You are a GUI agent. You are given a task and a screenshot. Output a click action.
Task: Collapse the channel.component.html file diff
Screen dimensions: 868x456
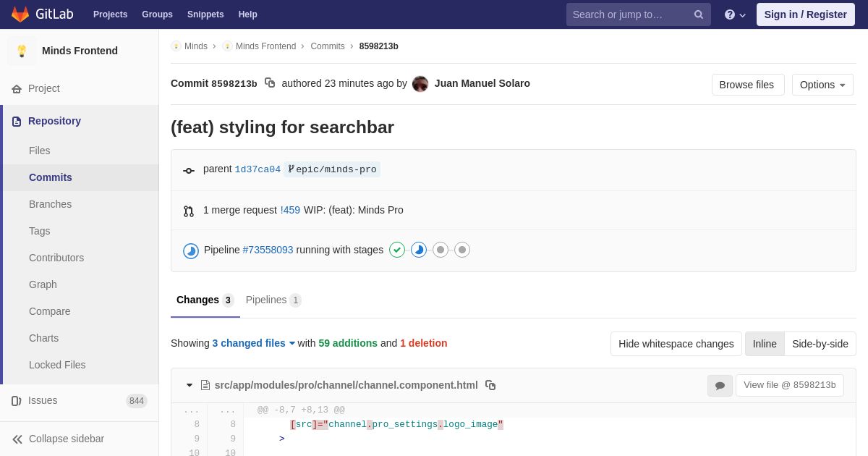190,385
